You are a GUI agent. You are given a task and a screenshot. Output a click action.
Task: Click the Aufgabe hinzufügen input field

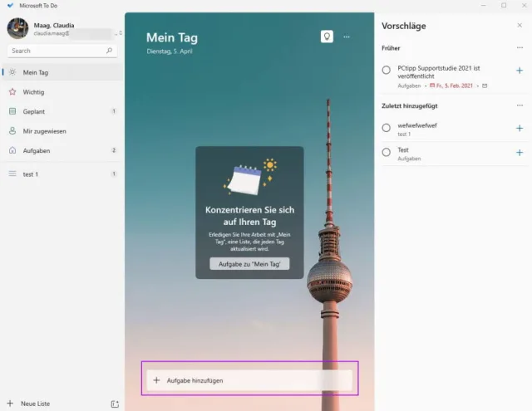click(x=249, y=380)
